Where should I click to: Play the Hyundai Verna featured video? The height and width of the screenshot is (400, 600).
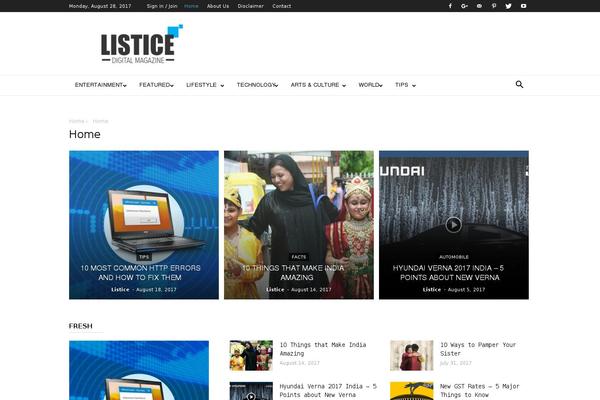click(453, 225)
